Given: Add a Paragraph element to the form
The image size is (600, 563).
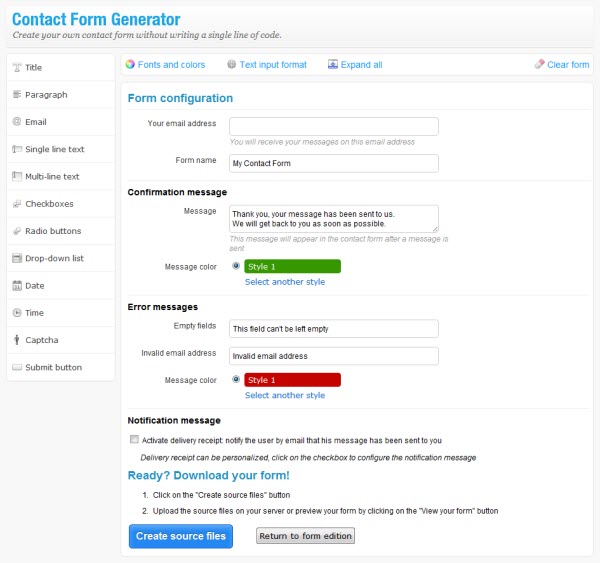Looking at the screenshot, I should [61, 95].
